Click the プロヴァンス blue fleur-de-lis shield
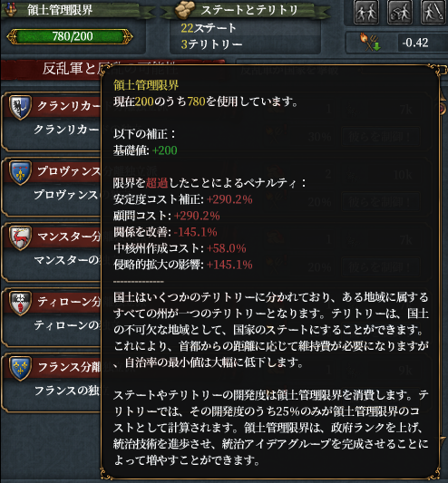The width and height of the screenshot is (448, 483). 20,172
